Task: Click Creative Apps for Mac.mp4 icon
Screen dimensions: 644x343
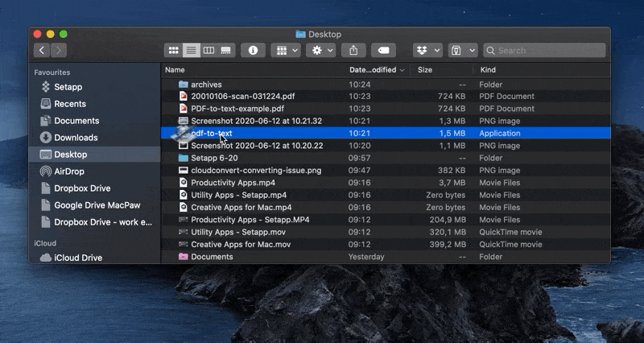Action: click(x=184, y=207)
